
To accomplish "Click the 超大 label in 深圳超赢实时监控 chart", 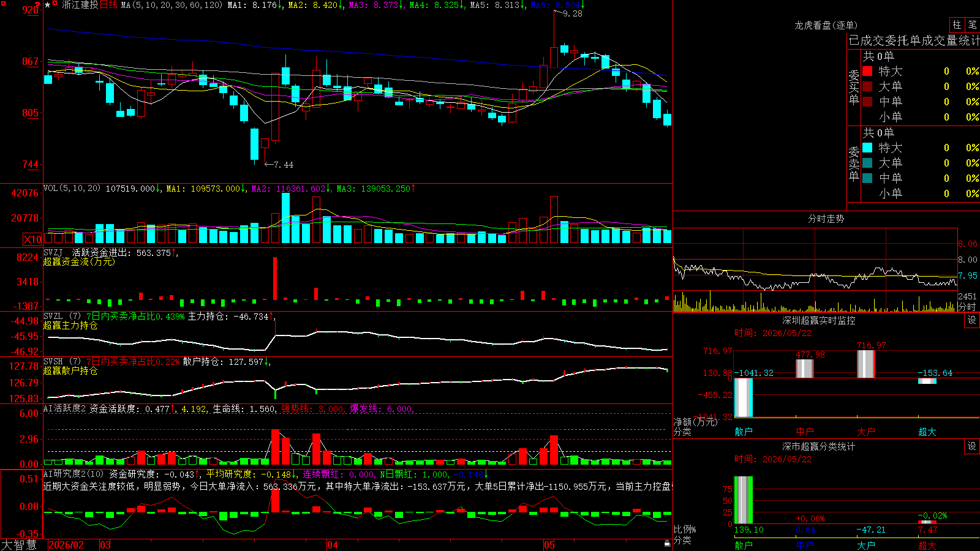I will (x=927, y=432).
